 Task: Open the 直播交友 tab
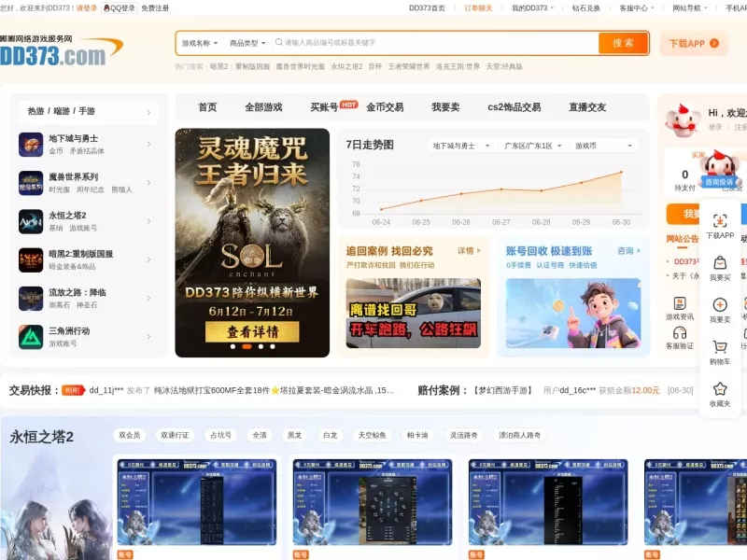(587, 107)
